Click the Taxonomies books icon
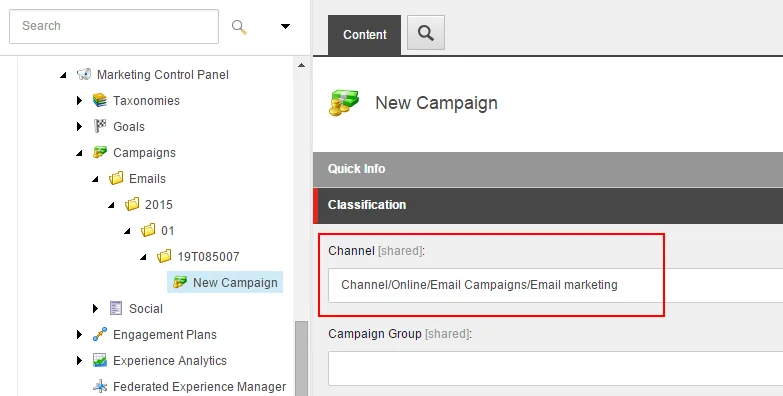The image size is (783, 396). pos(100,100)
